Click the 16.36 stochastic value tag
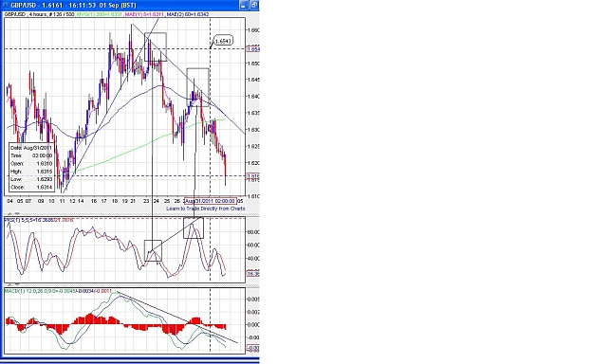This screenshot has width=593, height=364. (x=253, y=274)
